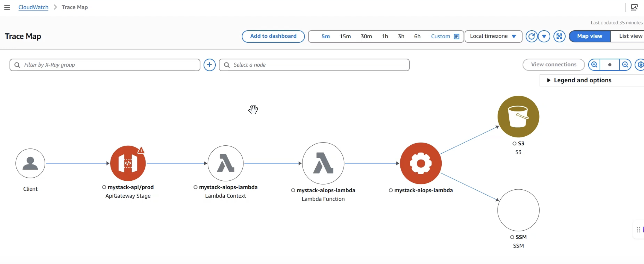Screen dimensions: 644x264
Task: Select the 15m time range
Action: pyautogui.click(x=345, y=37)
